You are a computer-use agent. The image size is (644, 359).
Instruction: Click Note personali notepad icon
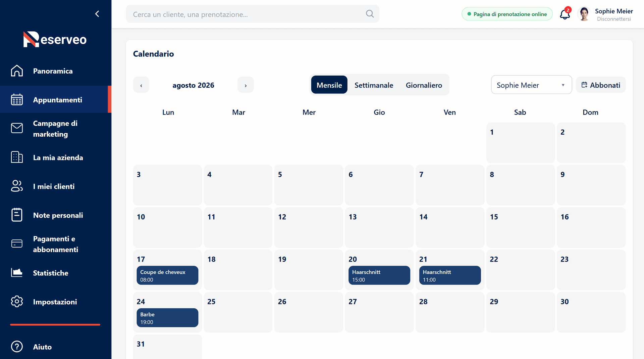coord(17,215)
